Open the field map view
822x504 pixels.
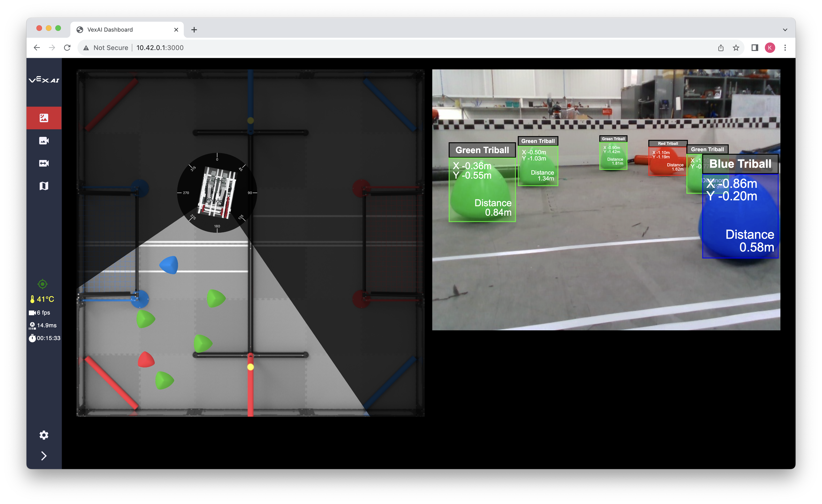click(44, 186)
